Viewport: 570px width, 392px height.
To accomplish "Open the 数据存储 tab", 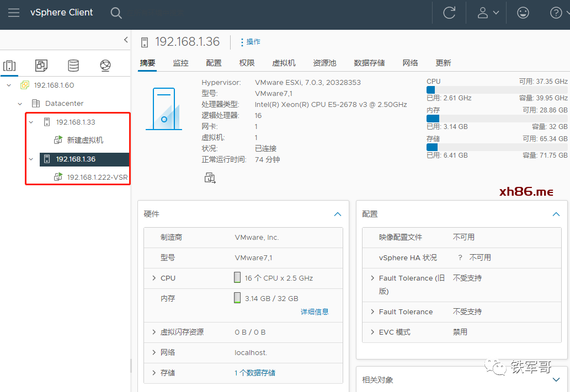I will click(369, 63).
